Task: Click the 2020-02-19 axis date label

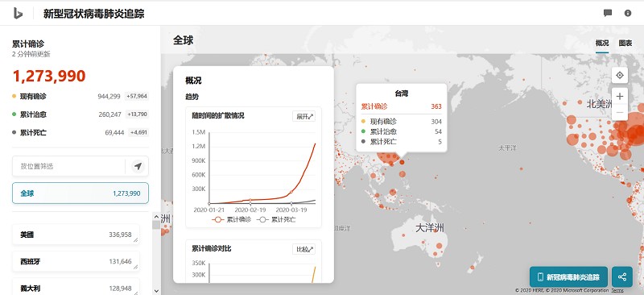Action: 250,210
